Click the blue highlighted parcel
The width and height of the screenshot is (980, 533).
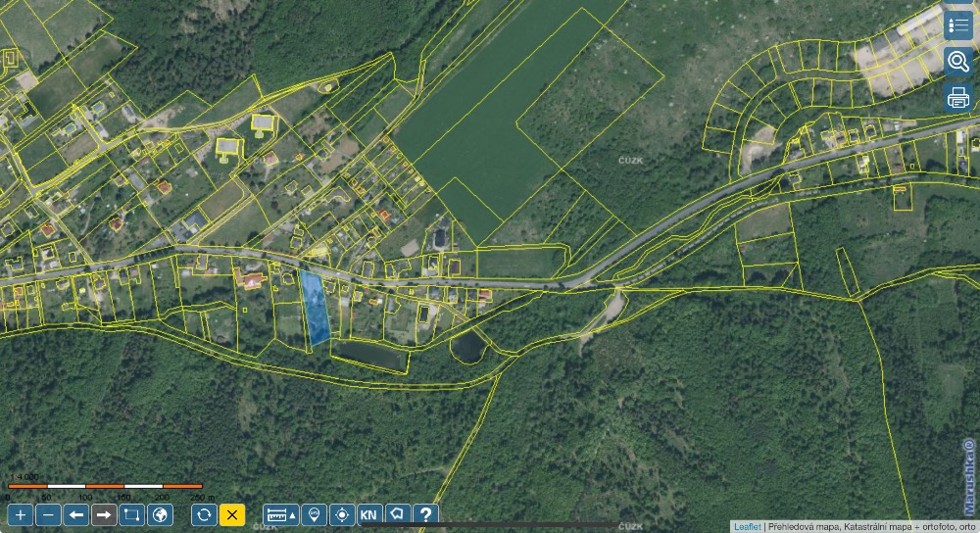315,308
